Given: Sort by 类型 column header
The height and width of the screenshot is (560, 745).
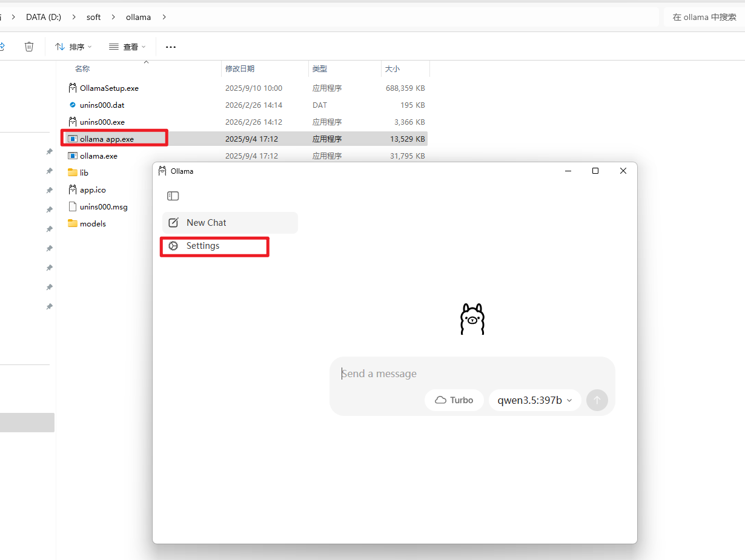Looking at the screenshot, I should pyautogui.click(x=320, y=69).
